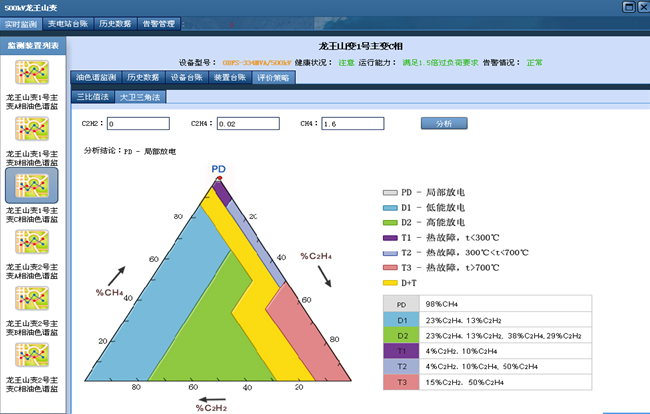This screenshot has height=414, width=650.
Task: Switch to the 评价策略 tab
Action: coord(273,77)
